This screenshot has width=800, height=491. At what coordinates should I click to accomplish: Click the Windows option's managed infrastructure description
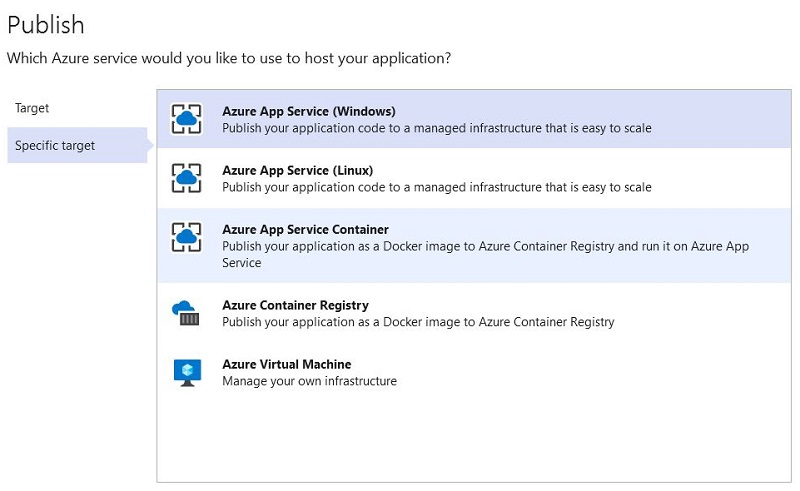[437, 128]
